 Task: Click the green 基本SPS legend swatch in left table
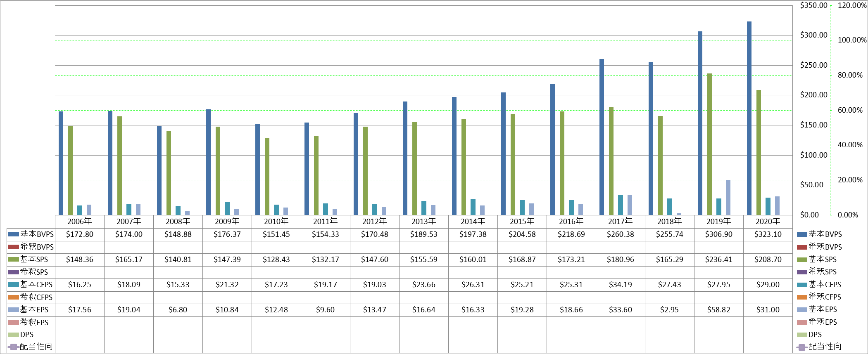point(14,260)
